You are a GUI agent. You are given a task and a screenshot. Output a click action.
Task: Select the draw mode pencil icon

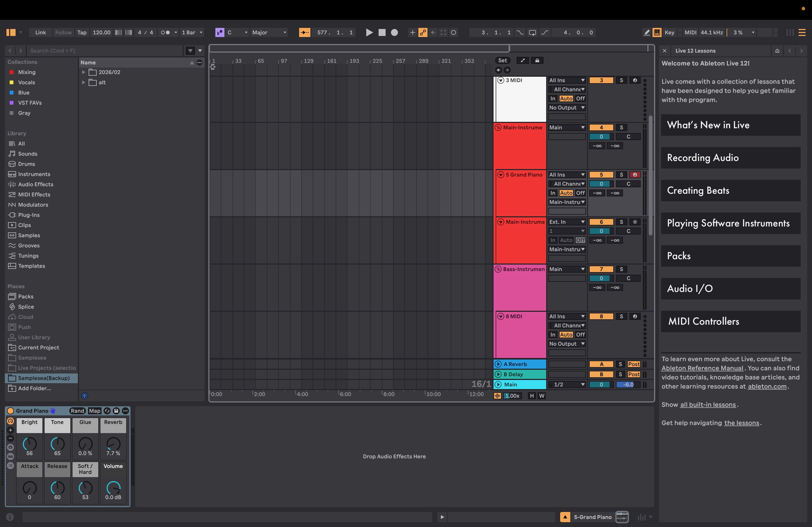tap(647, 32)
